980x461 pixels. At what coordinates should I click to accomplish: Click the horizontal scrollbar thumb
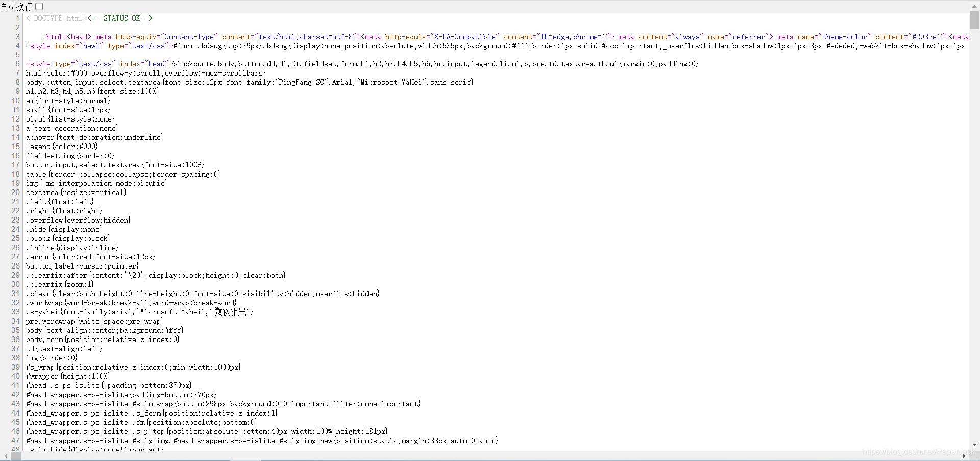pos(16,456)
